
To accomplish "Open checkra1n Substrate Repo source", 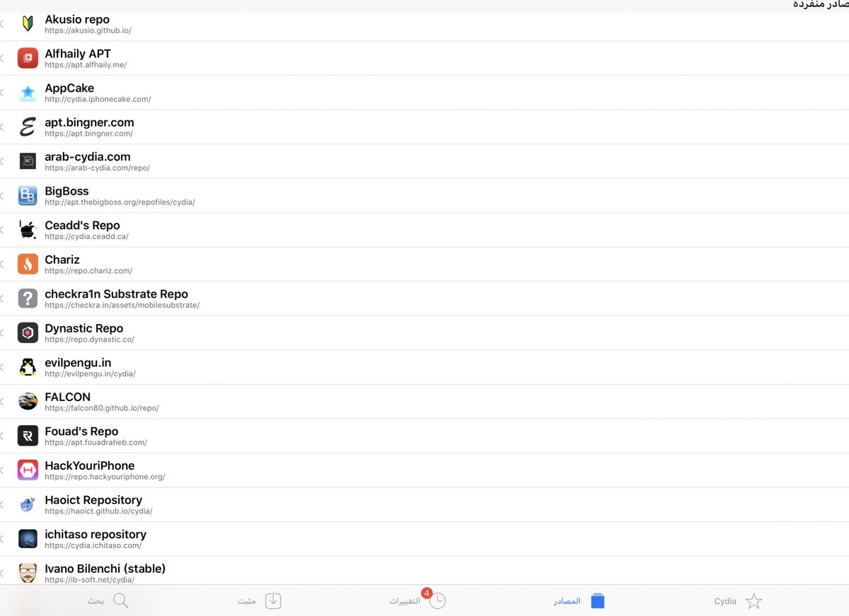I will [424, 298].
